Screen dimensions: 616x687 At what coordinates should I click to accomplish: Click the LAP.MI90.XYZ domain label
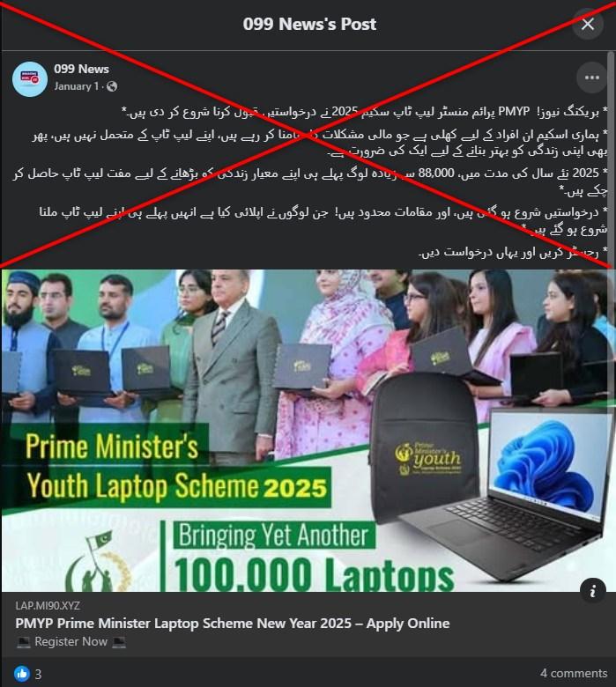48,605
